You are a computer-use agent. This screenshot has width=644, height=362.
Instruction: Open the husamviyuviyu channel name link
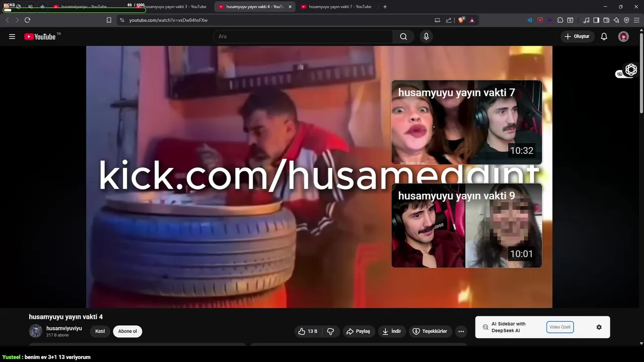click(64, 328)
